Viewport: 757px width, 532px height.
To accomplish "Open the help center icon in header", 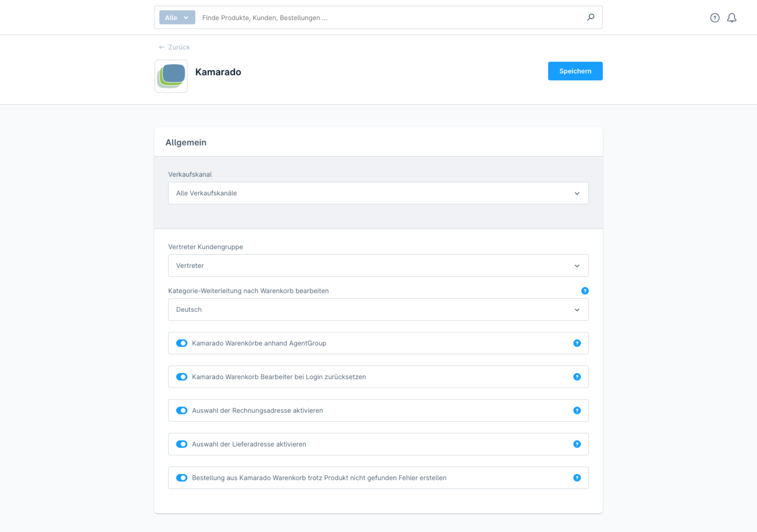I will pos(715,18).
